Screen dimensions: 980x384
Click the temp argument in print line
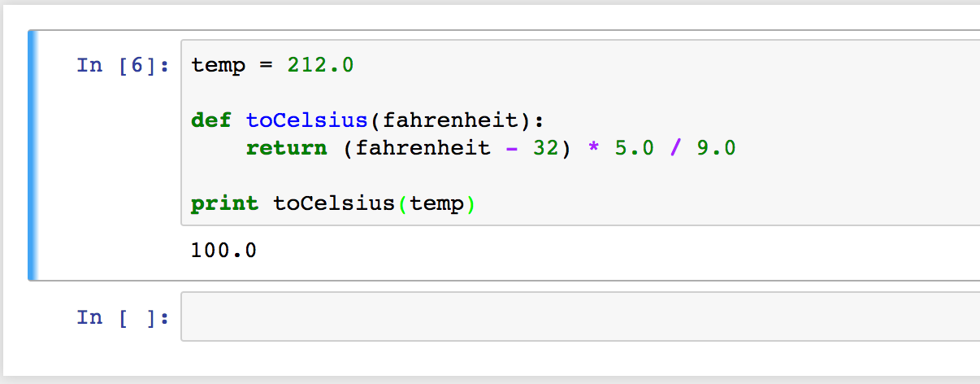(x=436, y=203)
